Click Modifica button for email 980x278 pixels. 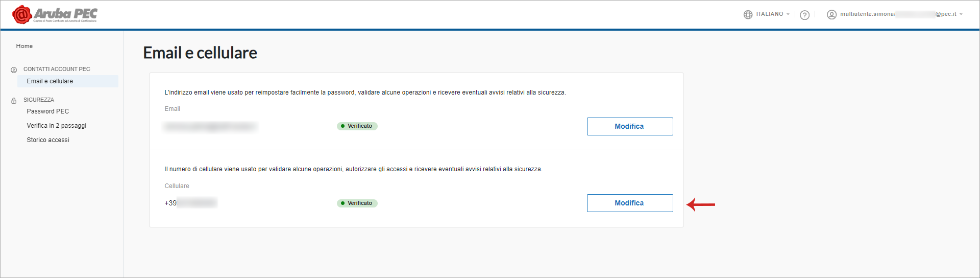click(x=630, y=126)
